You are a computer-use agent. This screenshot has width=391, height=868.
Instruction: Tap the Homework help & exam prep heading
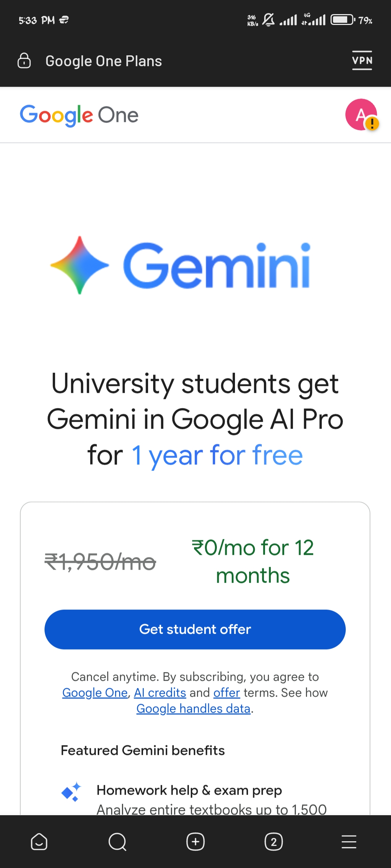[189, 791]
